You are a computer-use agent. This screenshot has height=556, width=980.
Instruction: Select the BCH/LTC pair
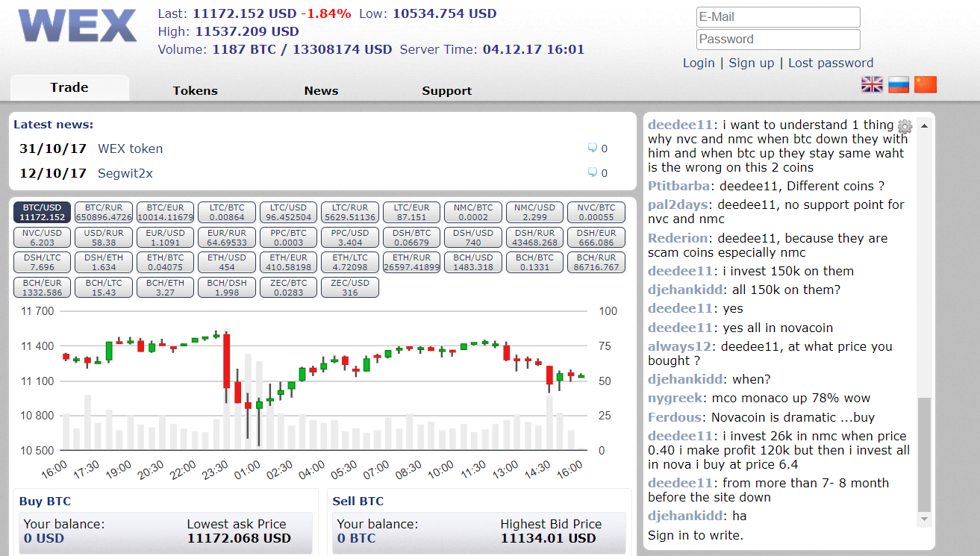(x=104, y=287)
